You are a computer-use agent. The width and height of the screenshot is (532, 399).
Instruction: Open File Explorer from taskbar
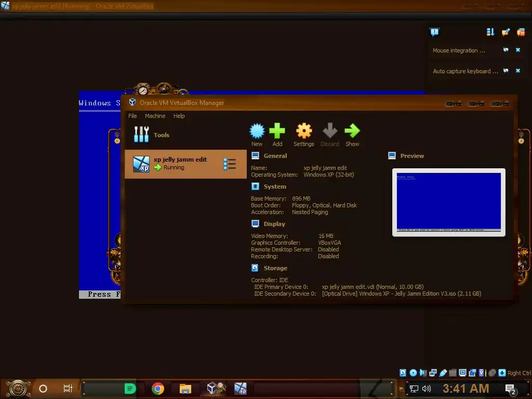(x=185, y=389)
